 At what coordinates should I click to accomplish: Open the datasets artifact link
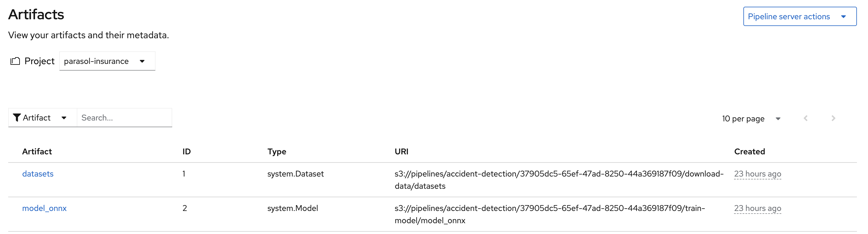point(38,174)
